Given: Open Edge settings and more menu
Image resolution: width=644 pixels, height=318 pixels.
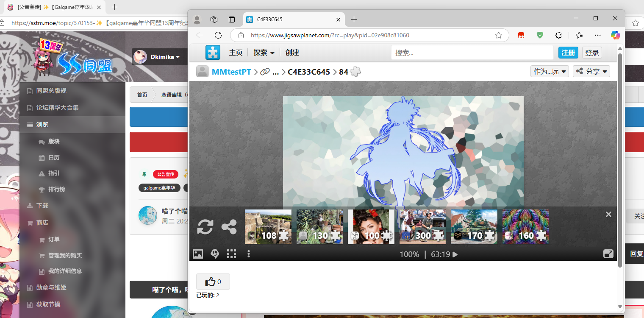Looking at the screenshot, I should [x=598, y=35].
